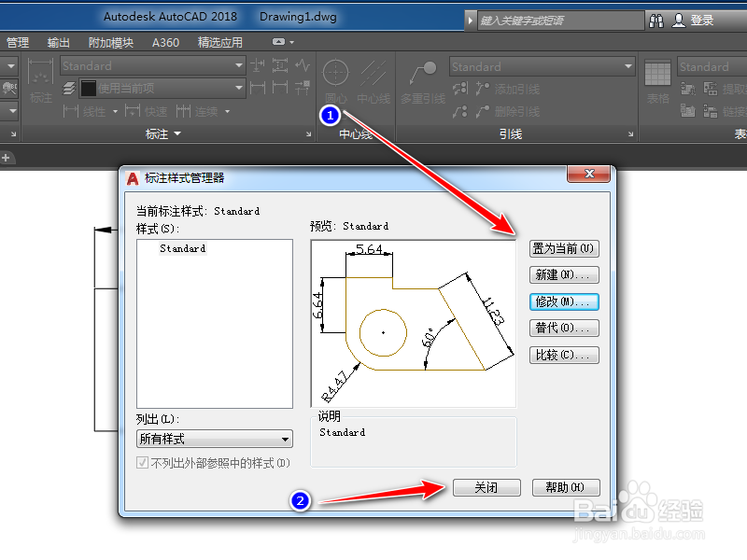Click the Reassociate dimension icon
747x560 pixels.
point(303,88)
